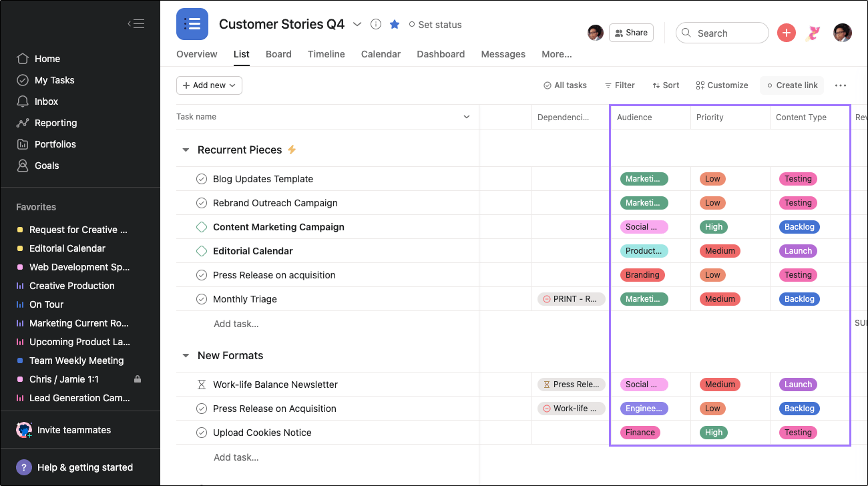Check off Upload Cookies Notice task
The height and width of the screenshot is (486, 868).
(202, 433)
